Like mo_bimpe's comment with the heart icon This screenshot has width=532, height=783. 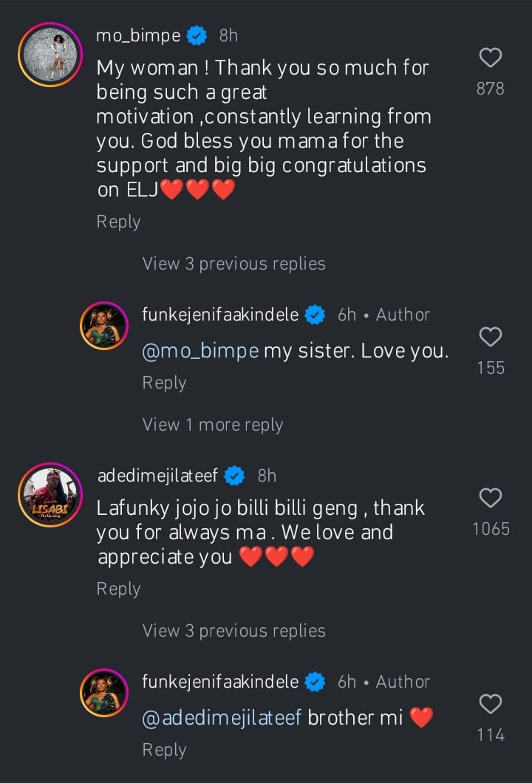491,58
